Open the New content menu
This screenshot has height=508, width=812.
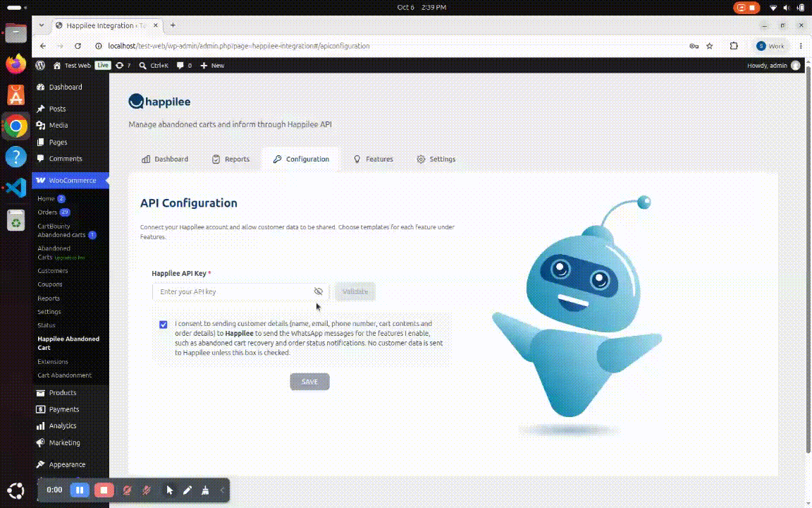pyautogui.click(x=212, y=66)
